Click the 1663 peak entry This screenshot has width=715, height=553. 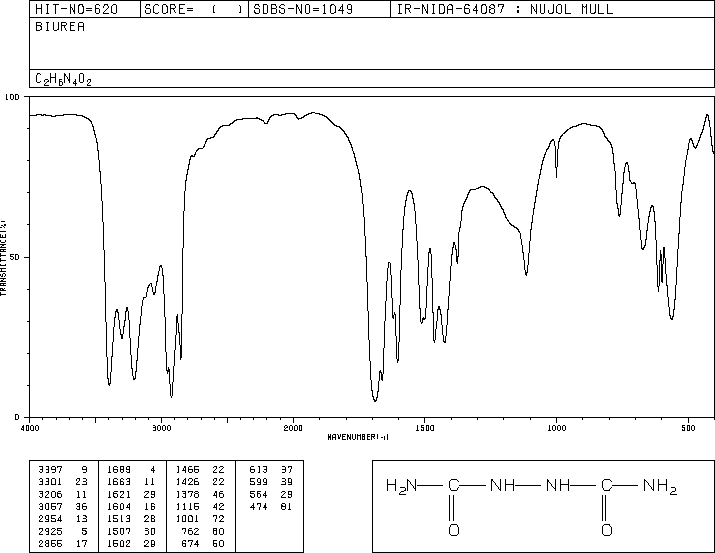point(131,481)
